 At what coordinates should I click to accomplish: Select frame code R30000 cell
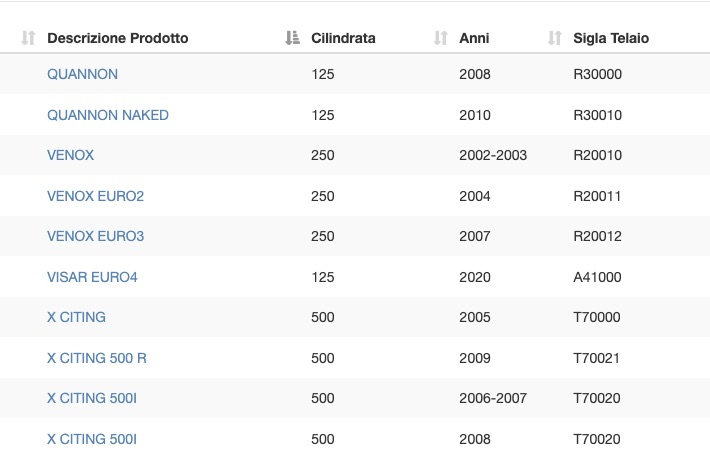pos(598,74)
